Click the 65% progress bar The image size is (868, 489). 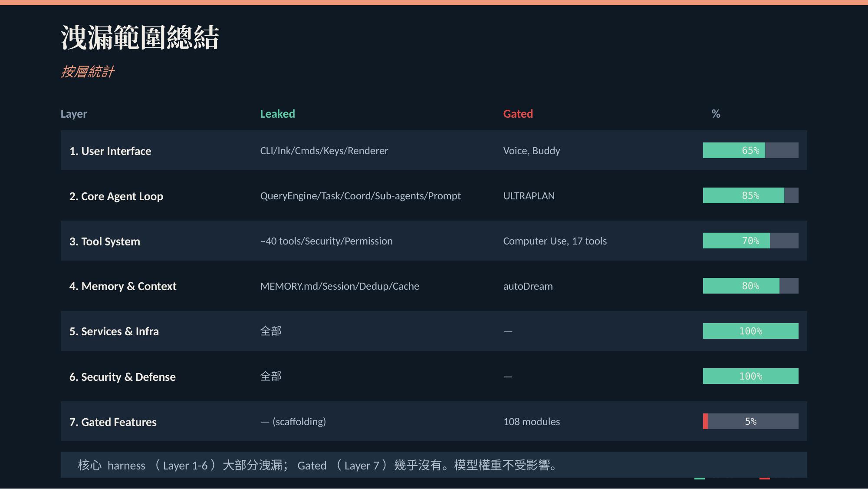tap(751, 150)
